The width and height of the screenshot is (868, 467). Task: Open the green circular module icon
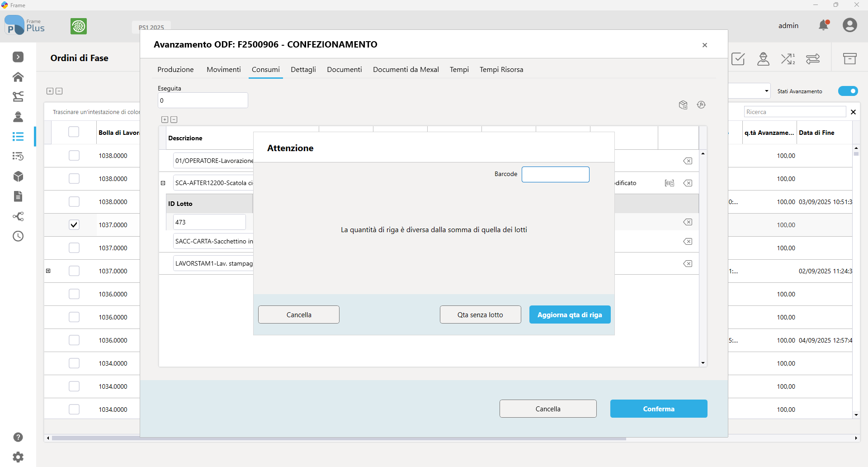tap(79, 26)
